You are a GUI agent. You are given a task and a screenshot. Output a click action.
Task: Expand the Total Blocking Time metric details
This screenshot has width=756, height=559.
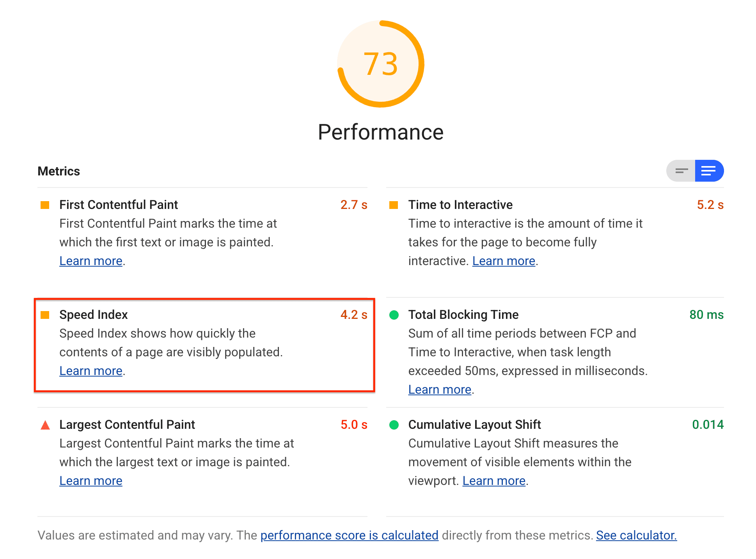coord(469,315)
